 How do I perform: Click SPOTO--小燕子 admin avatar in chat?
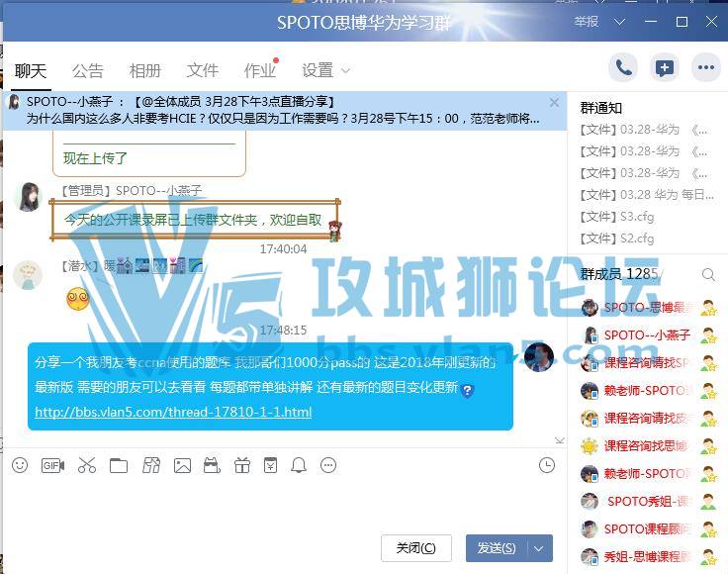[28, 196]
